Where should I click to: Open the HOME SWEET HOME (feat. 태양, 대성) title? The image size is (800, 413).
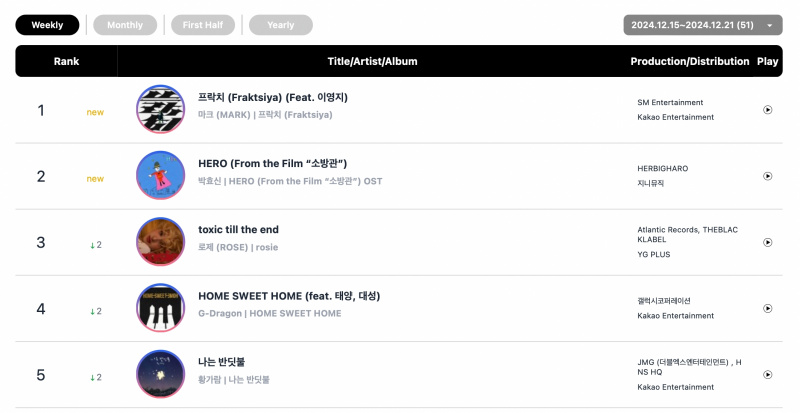click(289, 296)
